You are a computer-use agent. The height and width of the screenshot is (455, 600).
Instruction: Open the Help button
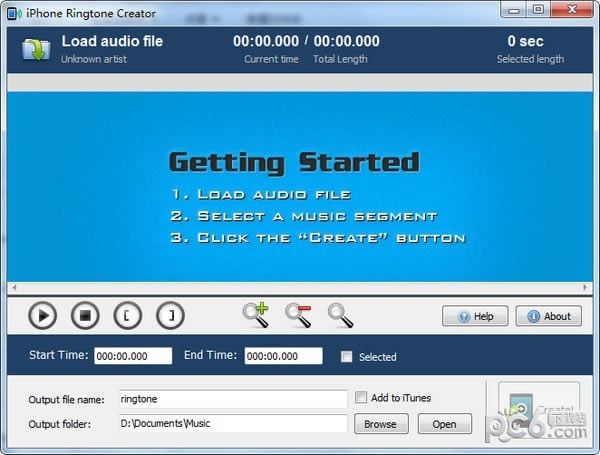pyautogui.click(x=475, y=316)
